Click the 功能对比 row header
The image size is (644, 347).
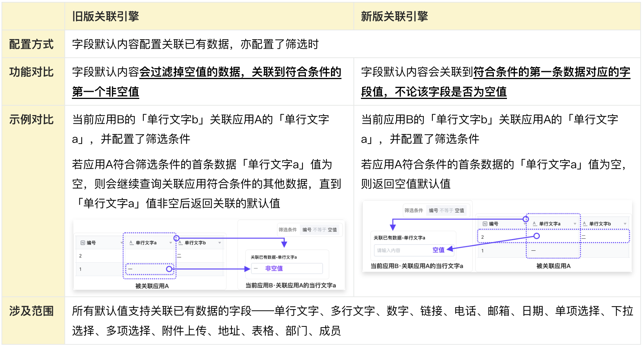pyautogui.click(x=31, y=72)
